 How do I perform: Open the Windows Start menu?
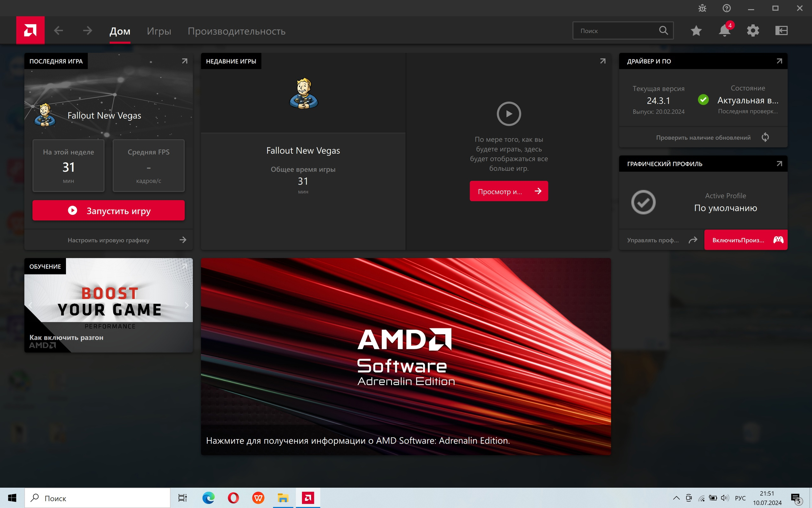12,498
